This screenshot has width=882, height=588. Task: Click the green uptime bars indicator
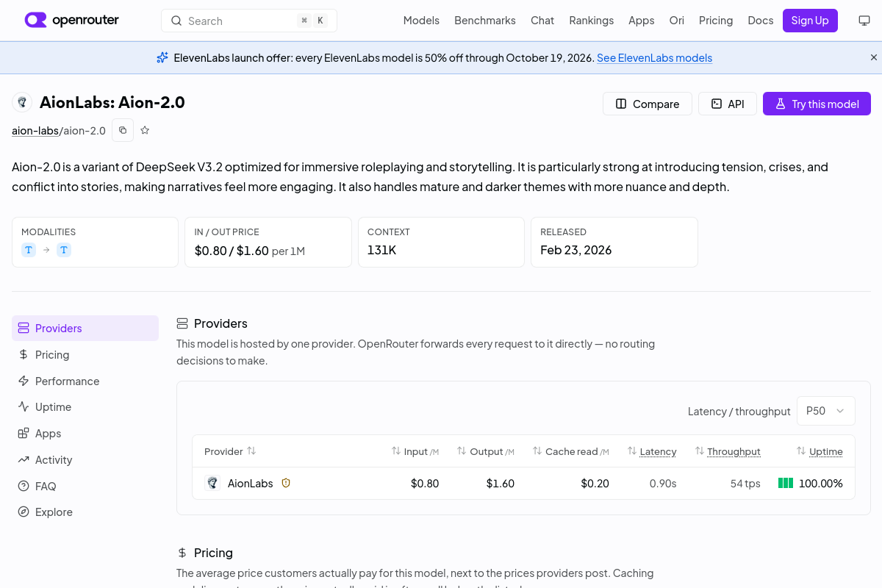click(x=786, y=483)
